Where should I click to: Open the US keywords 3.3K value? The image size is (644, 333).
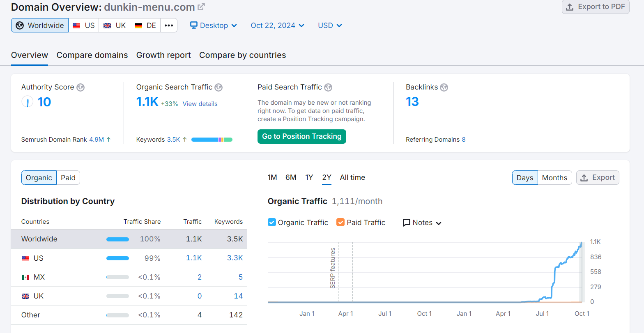coord(235,258)
